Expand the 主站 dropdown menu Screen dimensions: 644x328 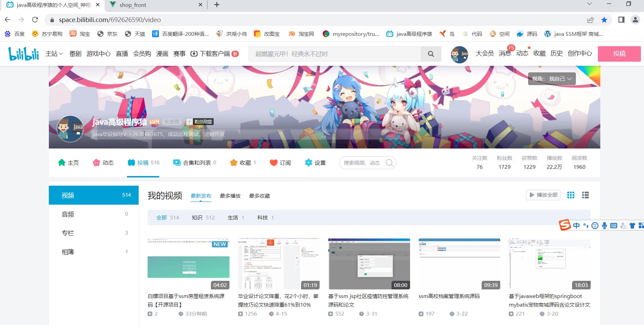click(x=54, y=54)
